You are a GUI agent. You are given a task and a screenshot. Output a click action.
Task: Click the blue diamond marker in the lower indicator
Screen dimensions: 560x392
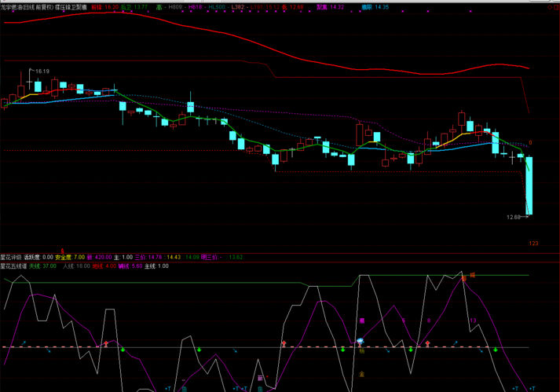pyautogui.click(x=360, y=340)
